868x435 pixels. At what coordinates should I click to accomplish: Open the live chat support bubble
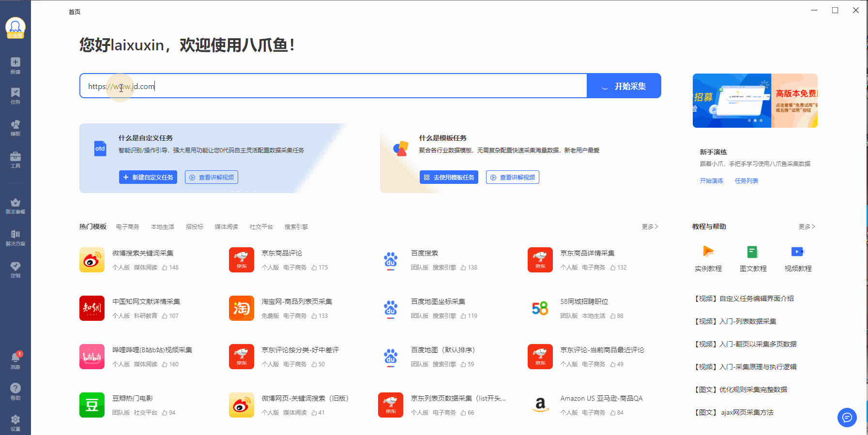click(847, 418)
